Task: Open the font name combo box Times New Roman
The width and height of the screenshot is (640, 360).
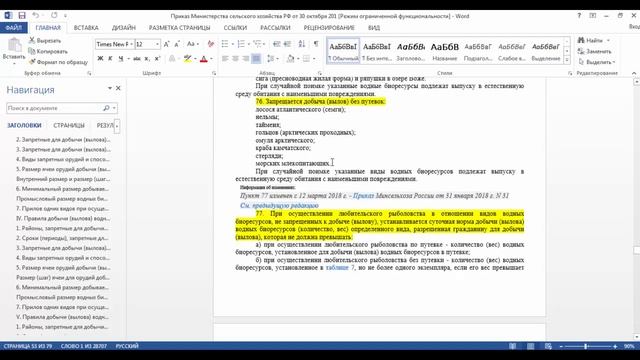Action: point(115,44)
